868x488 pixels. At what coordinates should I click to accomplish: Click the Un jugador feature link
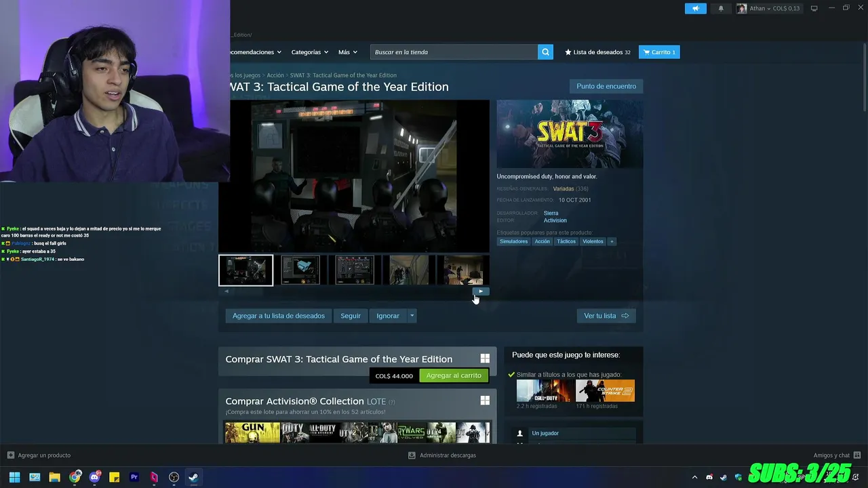(x=545, y=433)
